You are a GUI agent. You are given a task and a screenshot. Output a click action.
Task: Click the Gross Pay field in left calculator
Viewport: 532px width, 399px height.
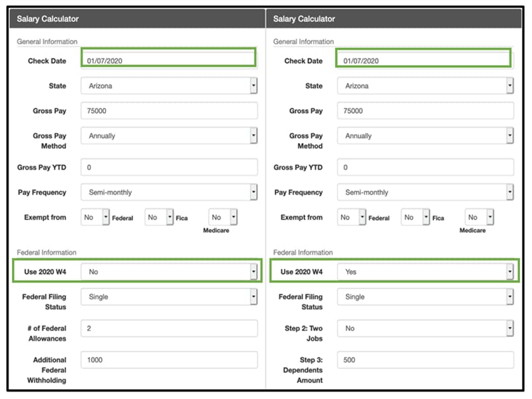pos(169,111)
